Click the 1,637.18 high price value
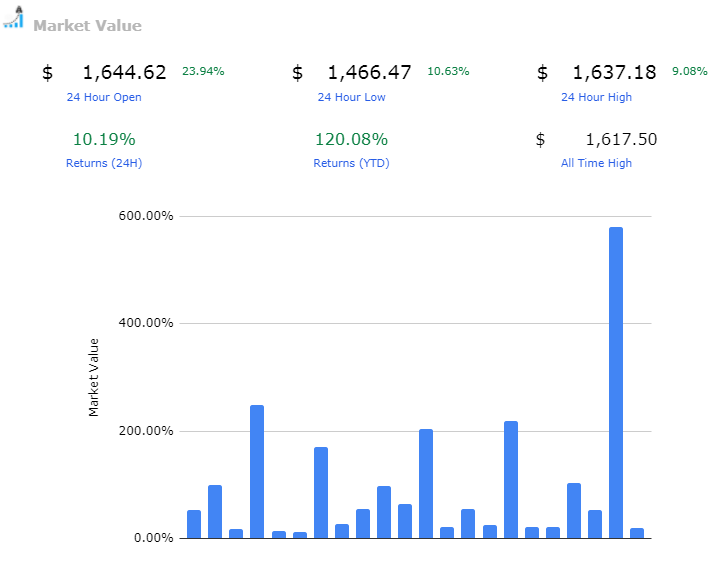 click(x=614, y=72)
